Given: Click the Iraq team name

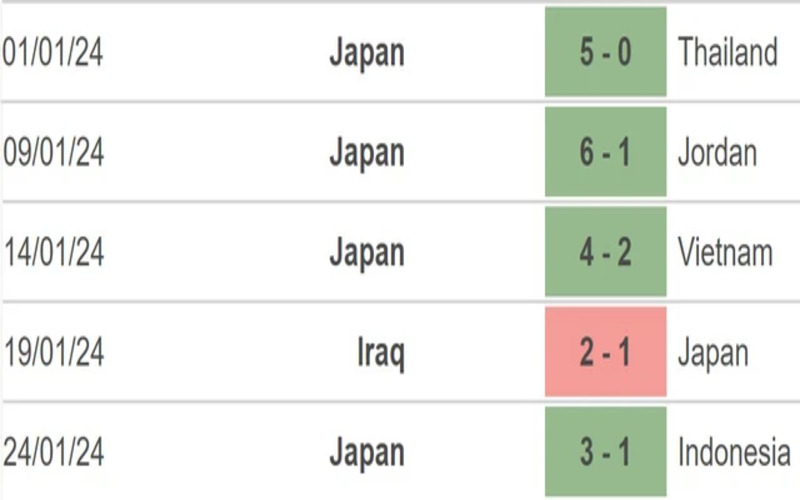Looking at the screenshot, I should (x=379, y=352).
